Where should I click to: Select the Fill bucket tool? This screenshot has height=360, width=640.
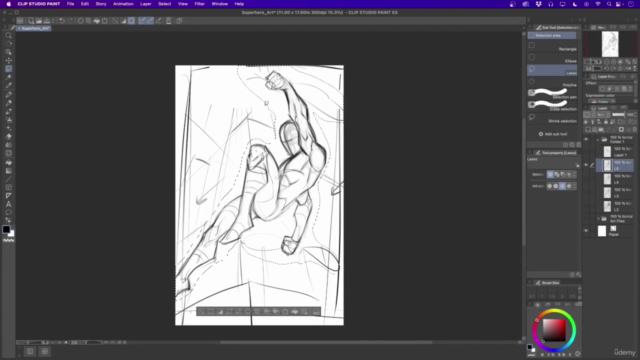(x=9, y=162)
